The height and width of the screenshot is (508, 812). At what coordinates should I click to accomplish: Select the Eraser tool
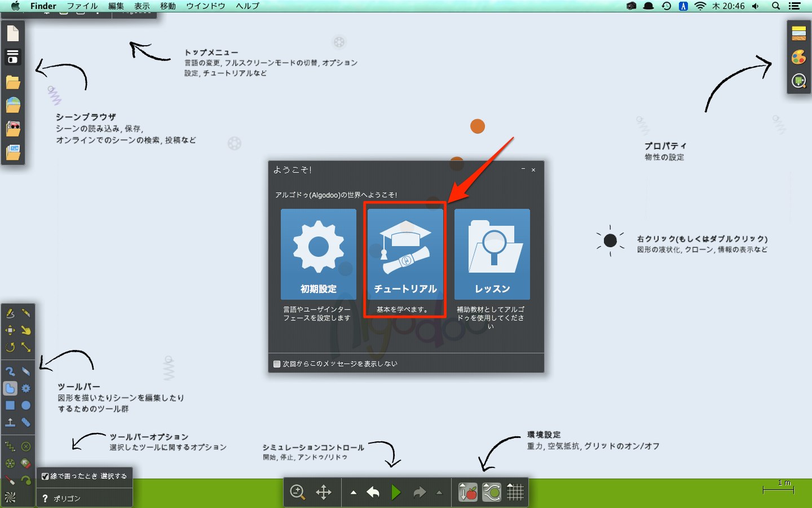pos(26,371)
